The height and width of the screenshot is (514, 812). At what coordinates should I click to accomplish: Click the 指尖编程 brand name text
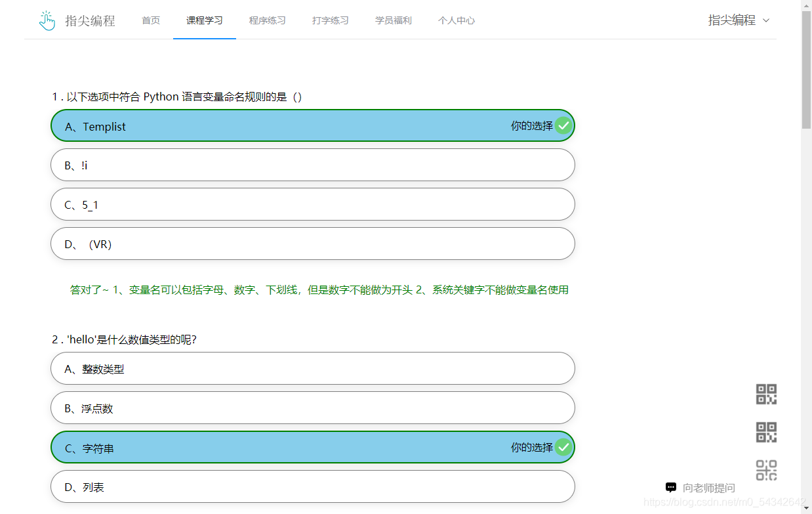pyautogui.click(x=91, y=20)
